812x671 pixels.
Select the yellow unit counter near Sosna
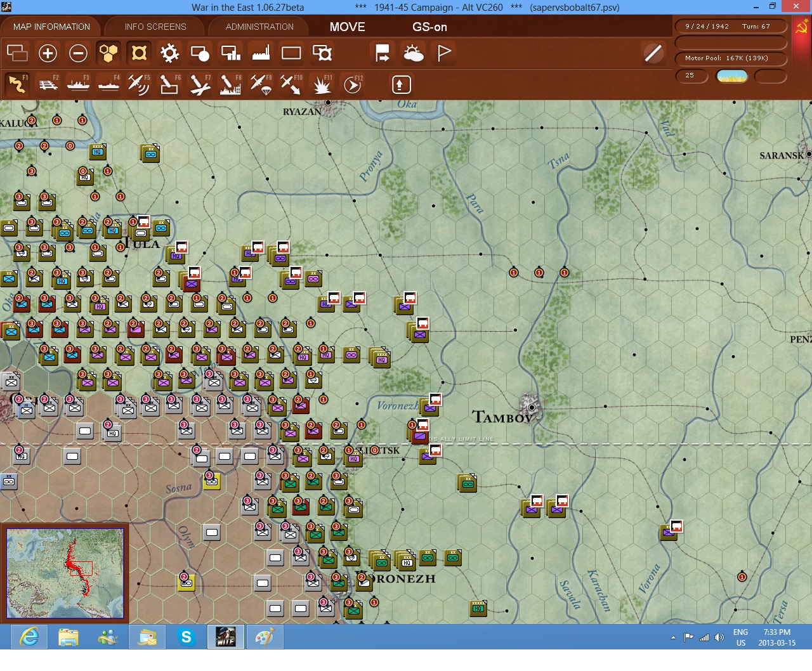click(x=212, y=481)
